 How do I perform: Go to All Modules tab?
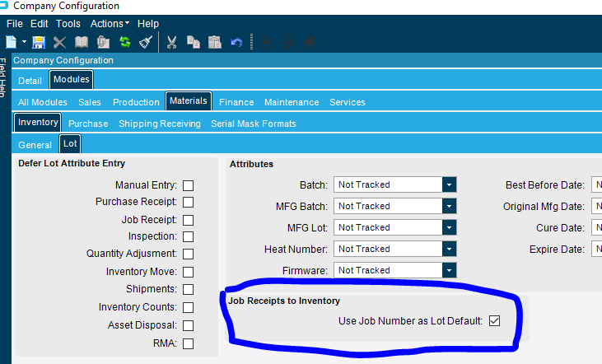(x=43, y=102)
